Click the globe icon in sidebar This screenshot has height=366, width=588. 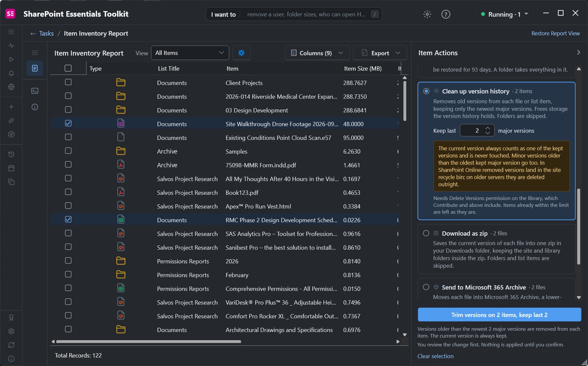click(x=11, y=87)
